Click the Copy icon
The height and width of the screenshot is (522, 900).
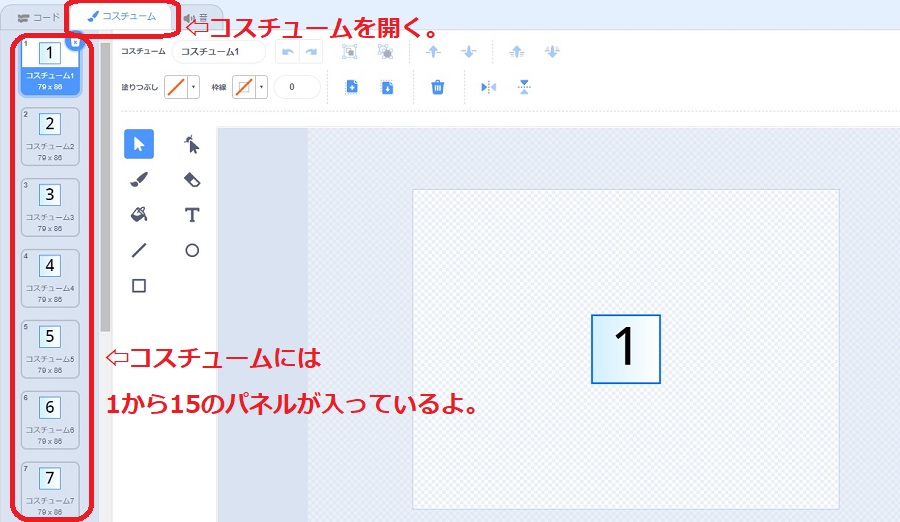[x=352, y=87]
